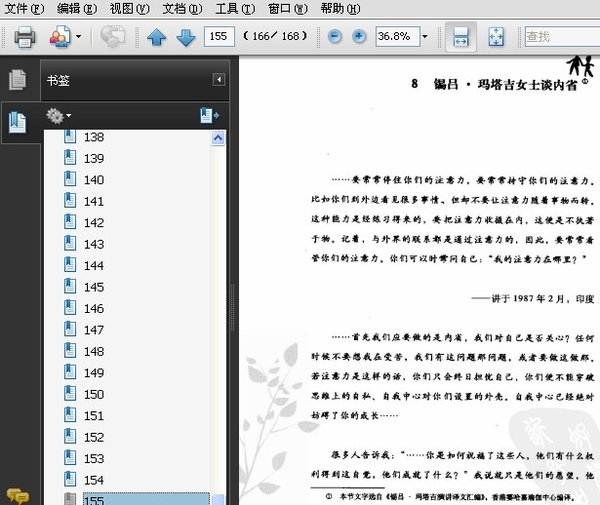This screenshot has width=600, height=505.
Task: Click the collaborate/share people icon
Action: point(60,37)
